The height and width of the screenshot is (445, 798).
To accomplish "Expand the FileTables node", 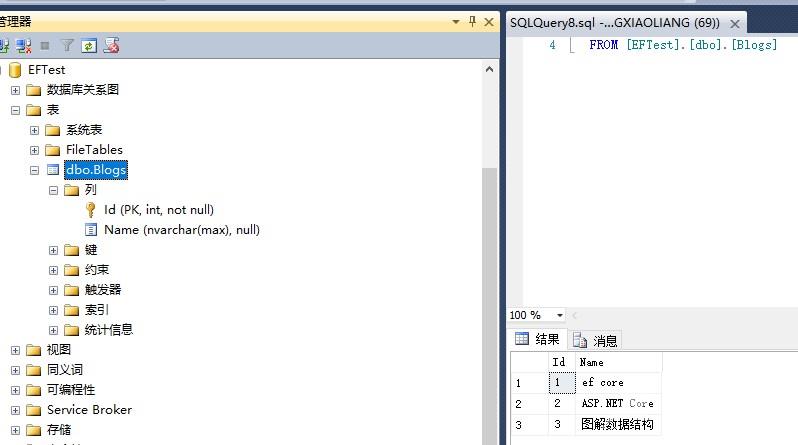I will click(x=34, y=150).
